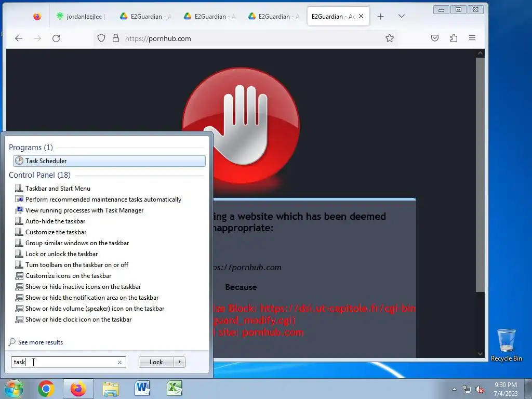Launch Microsoft Word from the taskbar
This screenshot has width=532, height=399.
142,389
